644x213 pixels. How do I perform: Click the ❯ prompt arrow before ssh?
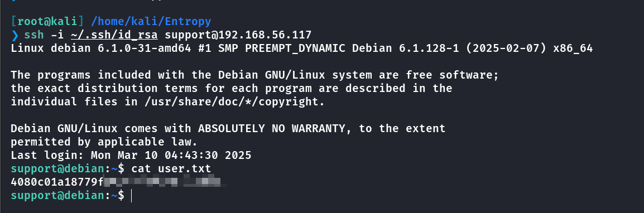point(15,35)
